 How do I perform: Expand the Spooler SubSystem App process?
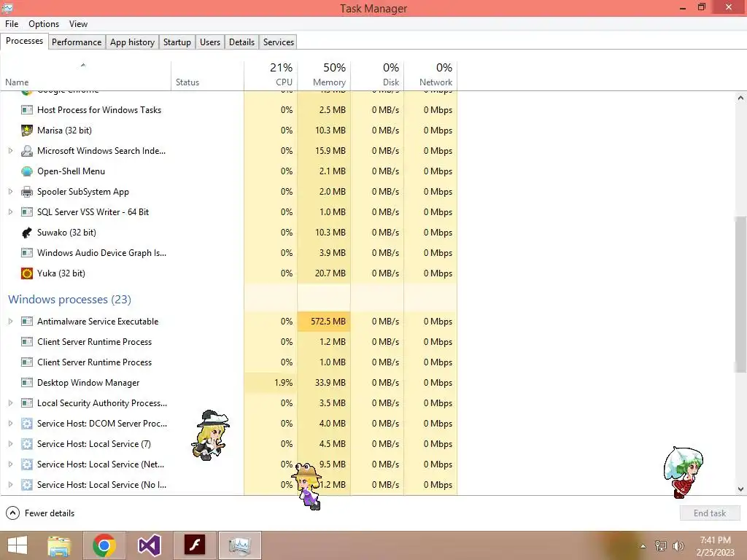tap(10, 192)
